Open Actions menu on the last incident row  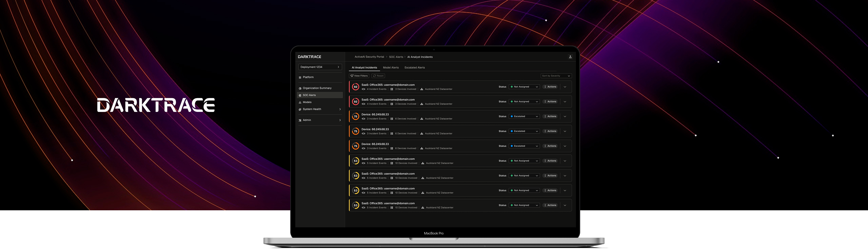click(x=550, y=205)
